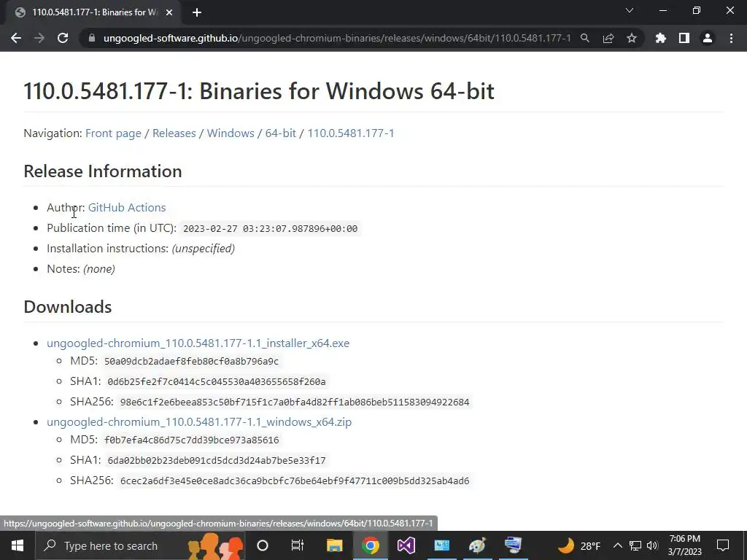Follow the Front page navigation link
The width and height of the screenshot is (747, 560).
click(113, 133)
